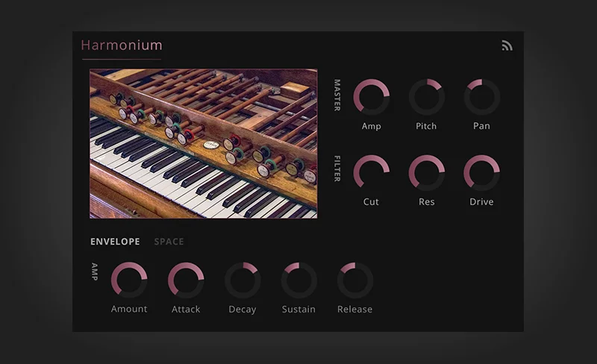Select the Res filter knob
597x364 pixels.
(x=426, y=172)
